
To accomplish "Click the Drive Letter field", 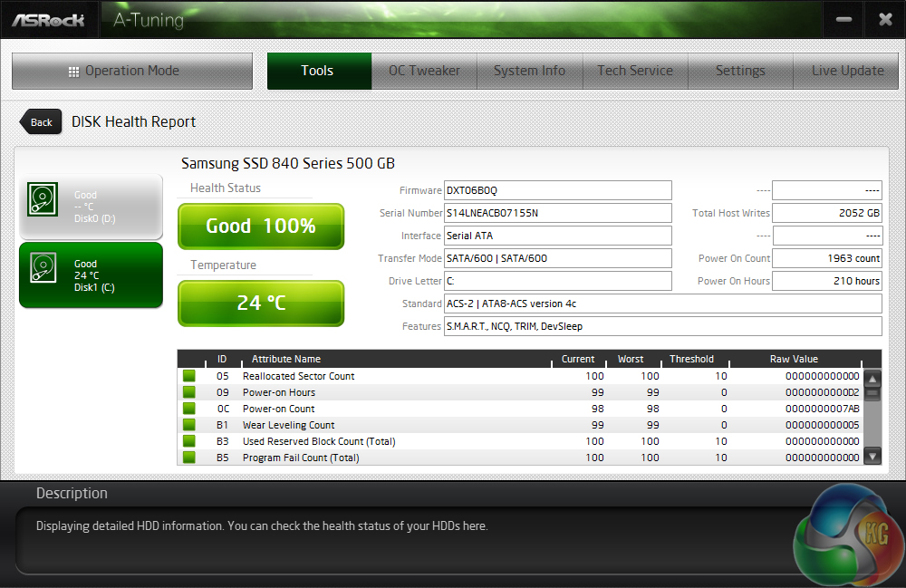I will click(x=557, y=281).
